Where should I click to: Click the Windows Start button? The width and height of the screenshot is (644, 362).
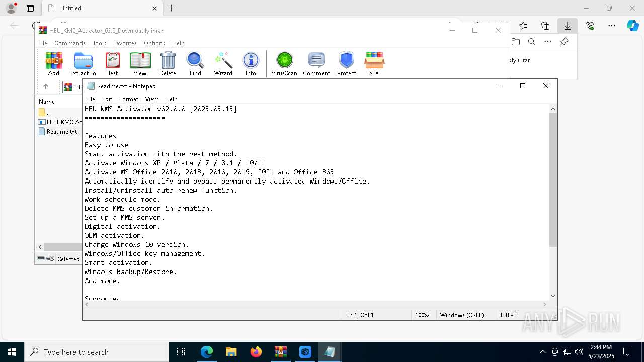coord(12,352)
